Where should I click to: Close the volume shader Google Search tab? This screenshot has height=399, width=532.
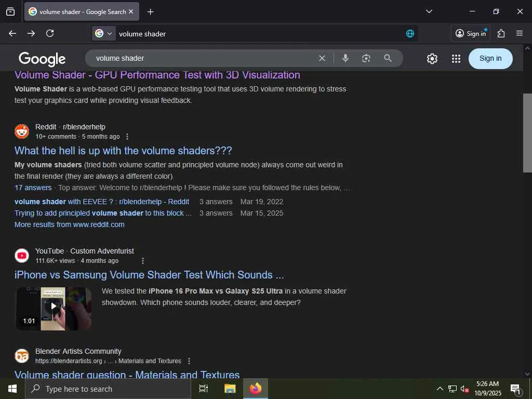131,11
